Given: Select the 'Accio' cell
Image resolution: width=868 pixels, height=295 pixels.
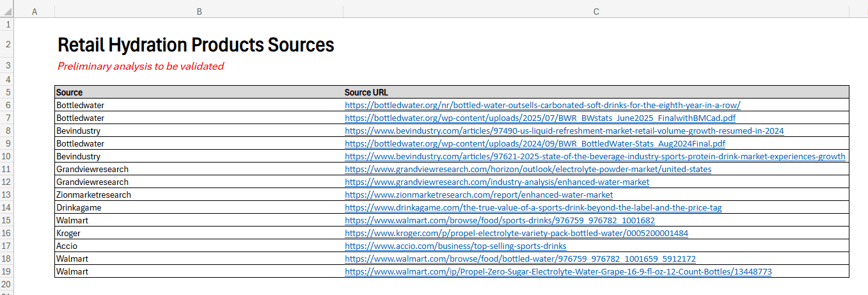Looking at the screenshot, I should (x=199, y=246).
